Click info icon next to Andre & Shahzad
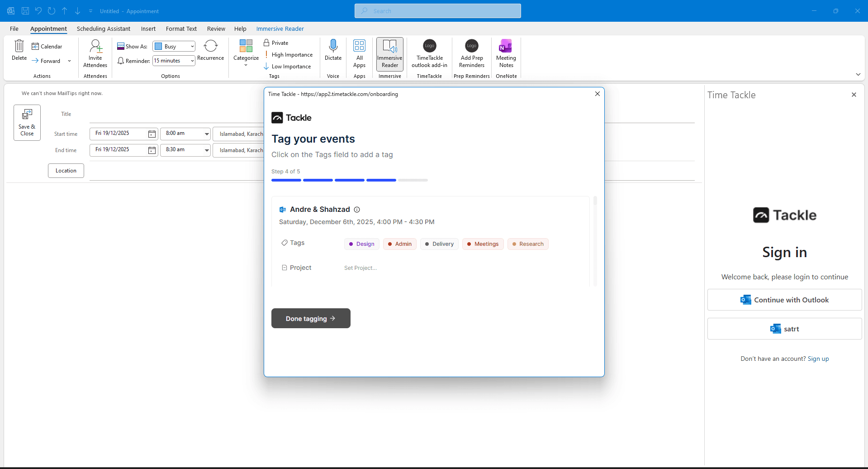Screen dimensions: 868x469 [x=357, y=210]
